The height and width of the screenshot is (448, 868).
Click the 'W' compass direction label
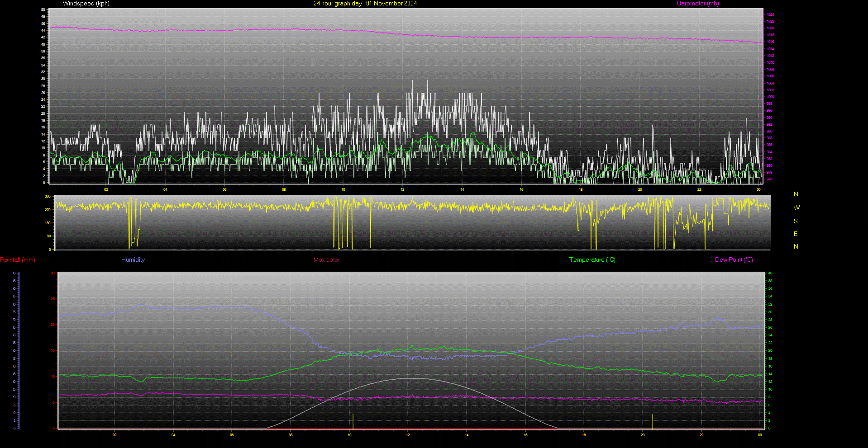pyautogui.click(x=796, y=207)
